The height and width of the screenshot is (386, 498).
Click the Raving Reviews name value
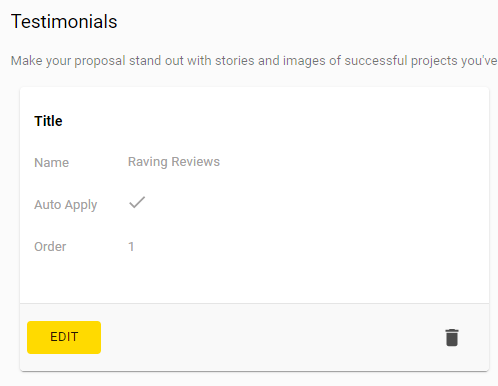coord(174,162)
